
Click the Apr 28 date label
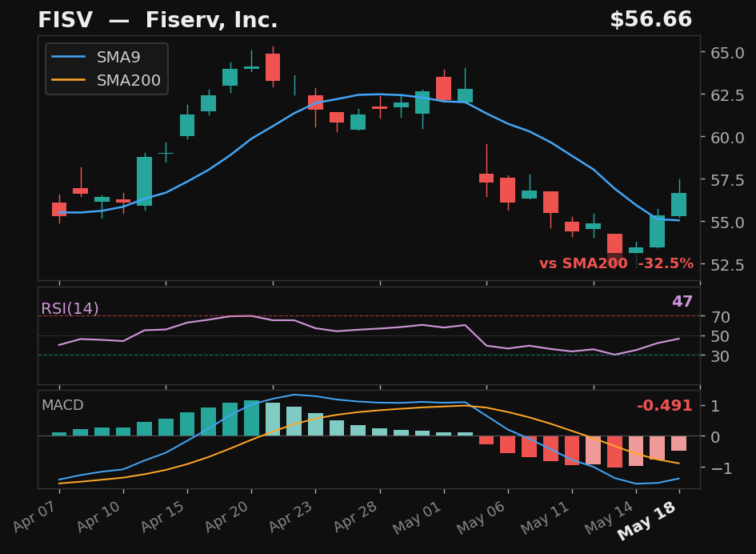point(355,517)
